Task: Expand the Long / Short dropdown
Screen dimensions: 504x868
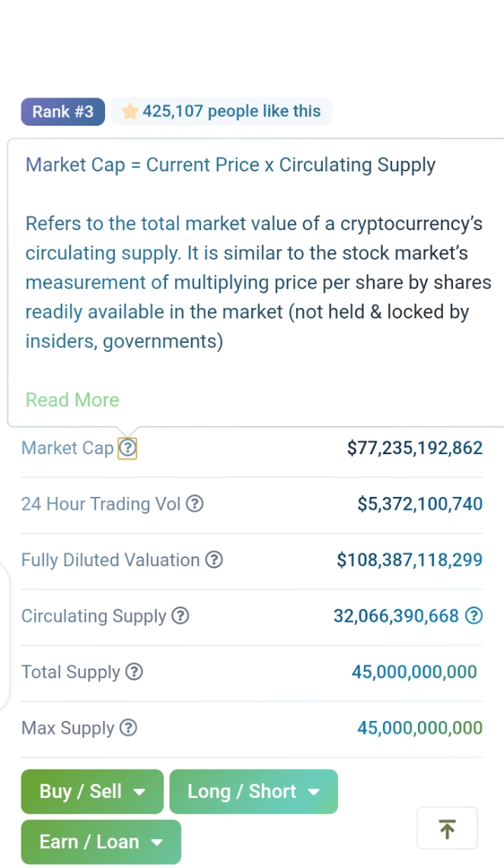Action: tap(254, 792)
